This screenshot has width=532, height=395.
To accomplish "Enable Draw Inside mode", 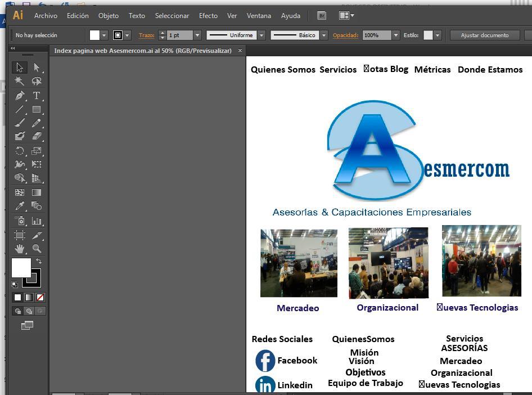I will 40,311.
